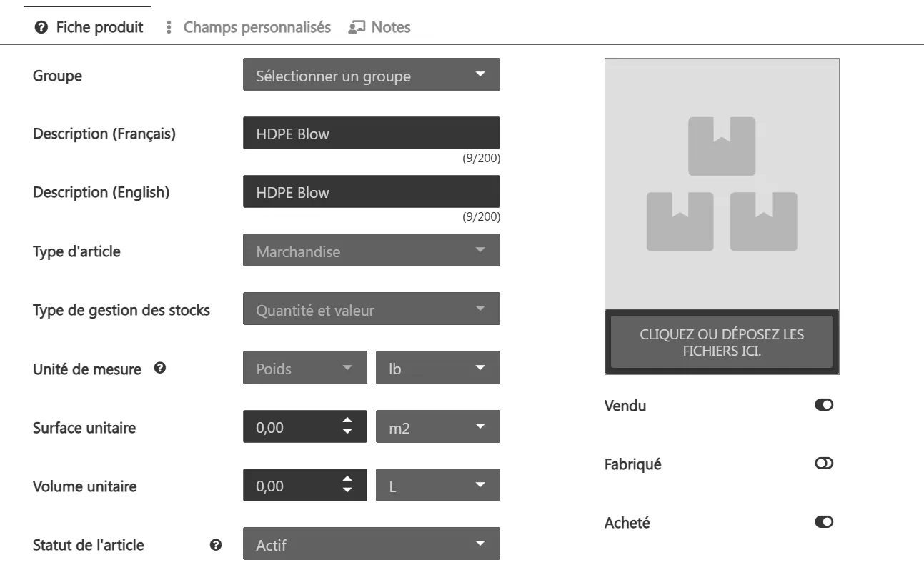
Task: Click the Fiche produit question-mark icon
Action: (41, 28)
